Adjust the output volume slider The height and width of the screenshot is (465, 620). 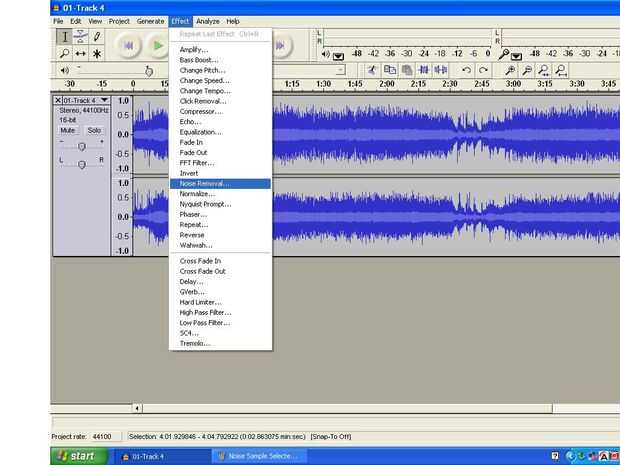click(x=149, y=71)
